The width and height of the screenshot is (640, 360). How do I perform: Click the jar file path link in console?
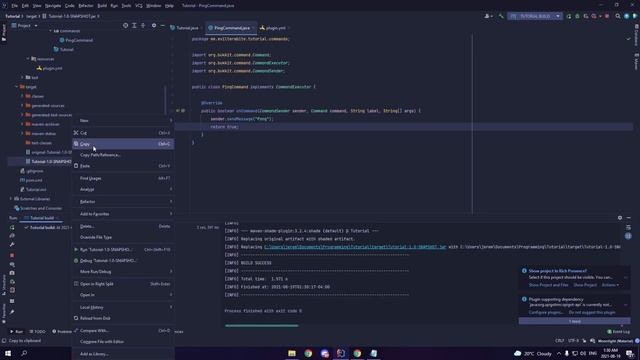pos(355,247)
